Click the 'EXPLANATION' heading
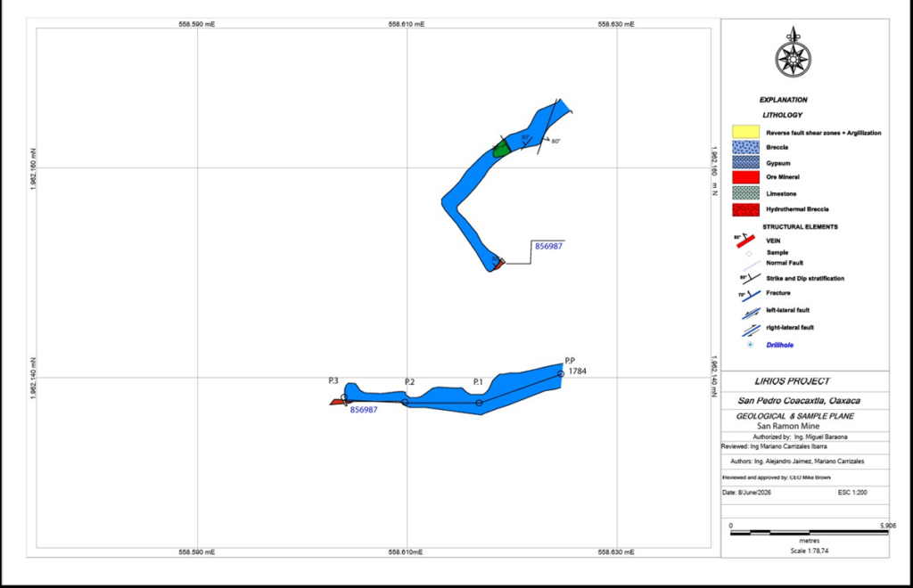Image resolution: width=913 pixels, height=588 pixels. point(783,100)
